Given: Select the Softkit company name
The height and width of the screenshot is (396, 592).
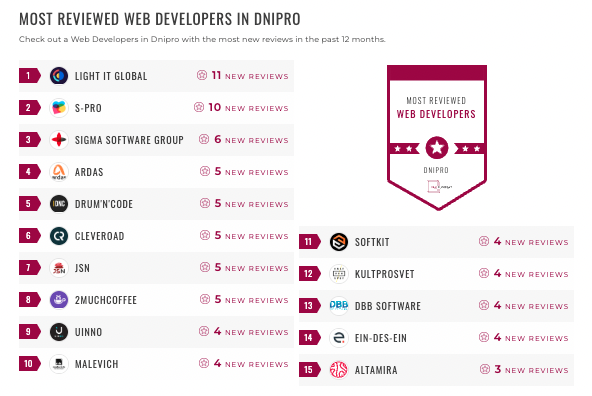Looking at the screenshot, I should (372, 242).
